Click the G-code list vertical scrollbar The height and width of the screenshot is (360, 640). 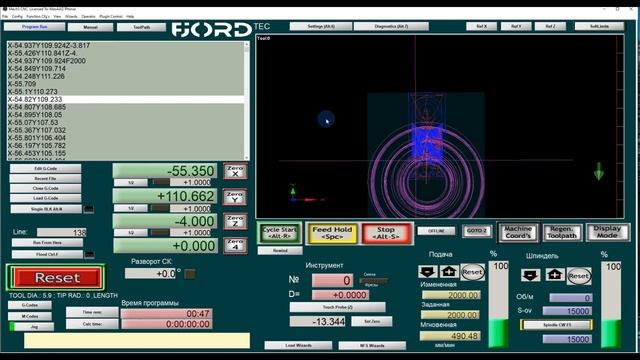pos(247,100)
